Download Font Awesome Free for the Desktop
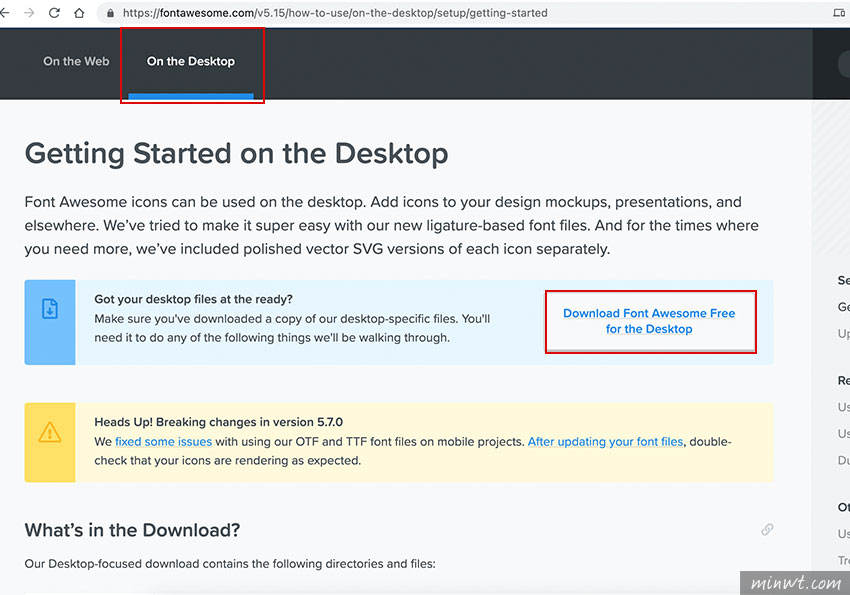Viewport: 850px width, 595px height. coord(649,321)
